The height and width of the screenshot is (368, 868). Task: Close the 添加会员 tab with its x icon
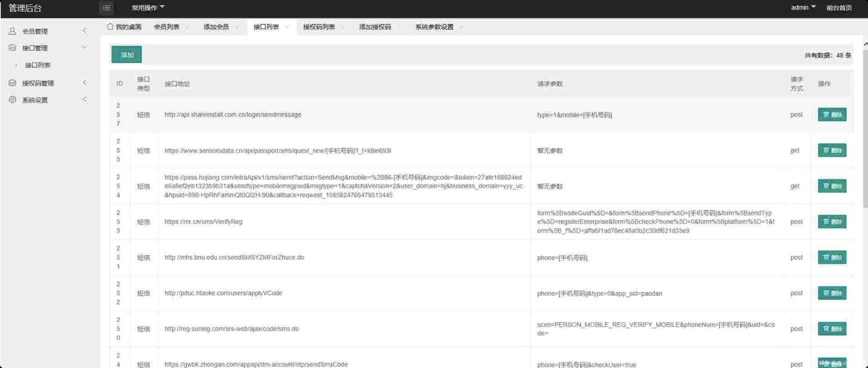point(237,27)
